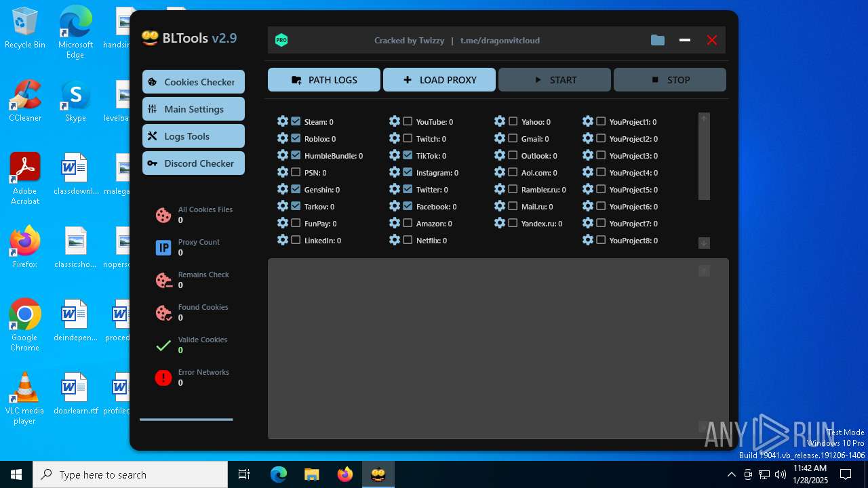Click the Valide Cookies label

[x=203, y=340]
